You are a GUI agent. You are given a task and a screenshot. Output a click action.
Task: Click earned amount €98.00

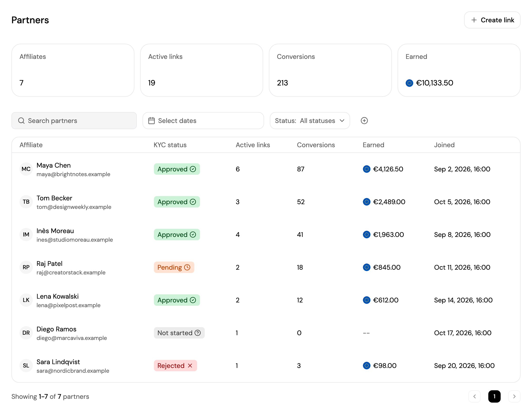[x=385, y=366]
